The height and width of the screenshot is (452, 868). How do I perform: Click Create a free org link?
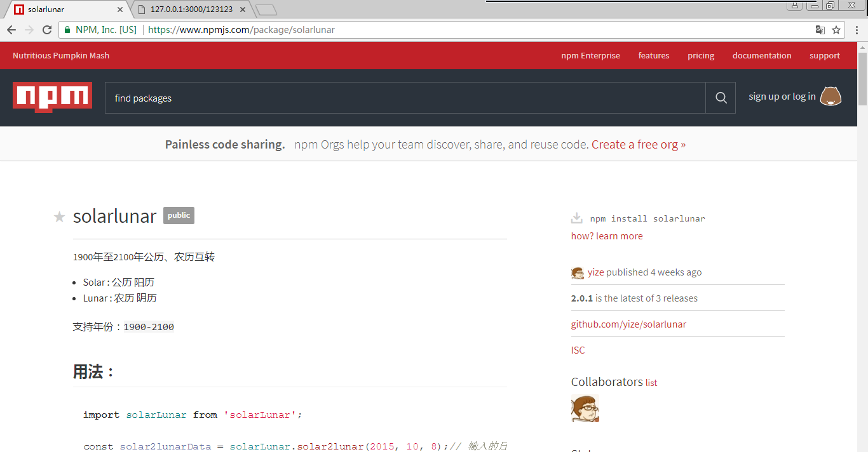click(639, 145)
